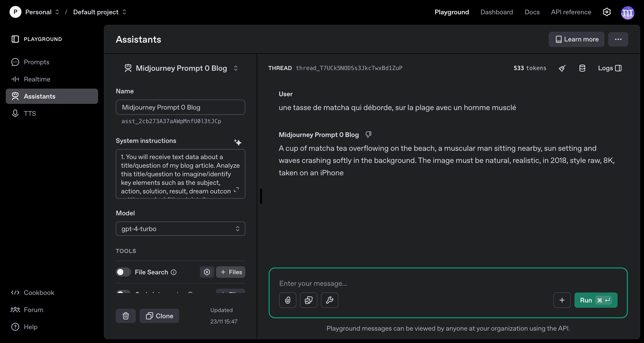Open the Help link
The height and width of the screenshot is (343, 644).
[x=24, y=327]
